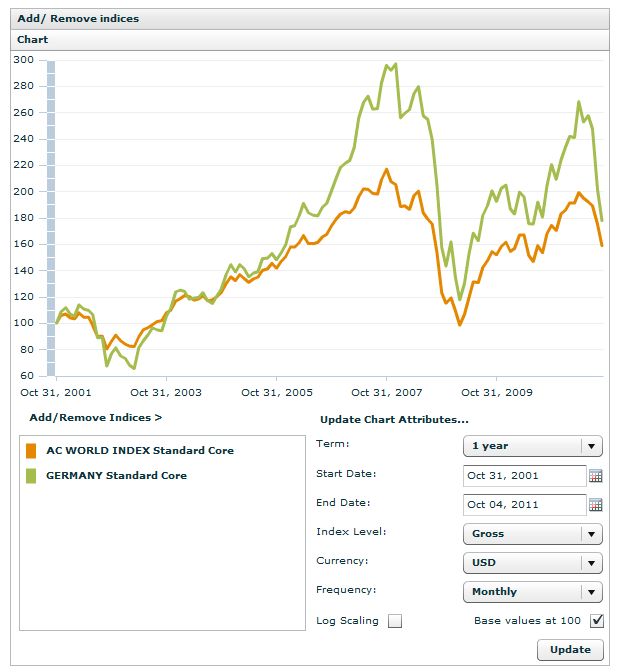Click into the End Date input field

(524, 505)
